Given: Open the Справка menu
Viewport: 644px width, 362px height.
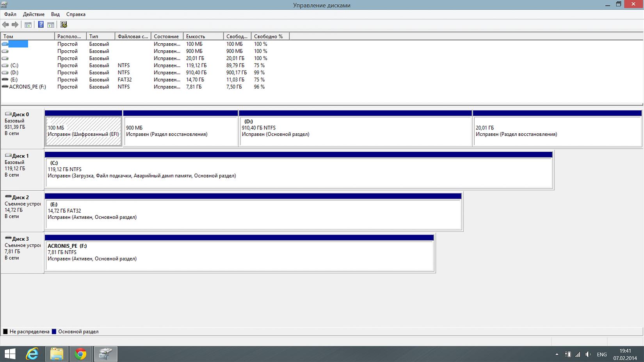Looking at the screenshot, I should [x=76, y=14].
